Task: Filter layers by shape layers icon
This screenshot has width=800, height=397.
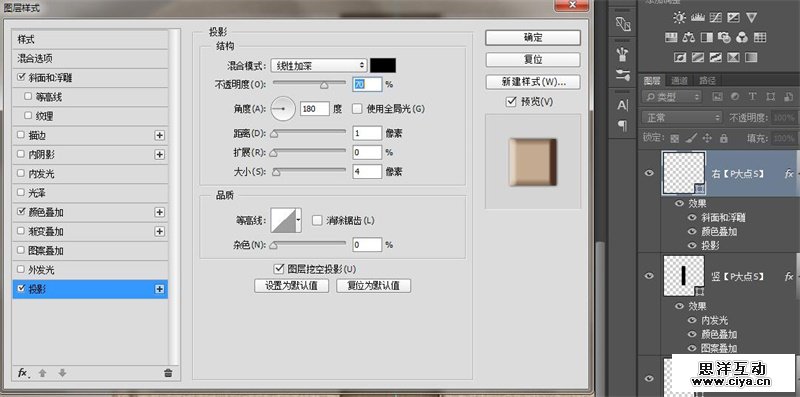Action: (x=770, y=96)
